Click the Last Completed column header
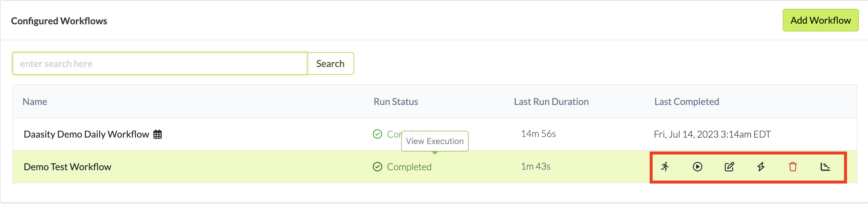 686,102
